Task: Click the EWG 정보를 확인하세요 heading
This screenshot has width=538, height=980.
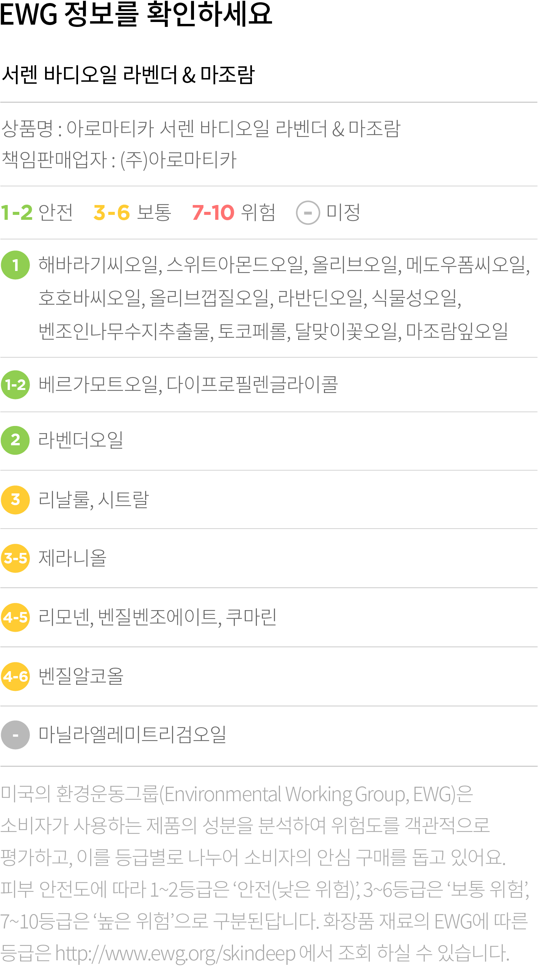Action: (x=136, y=14)
